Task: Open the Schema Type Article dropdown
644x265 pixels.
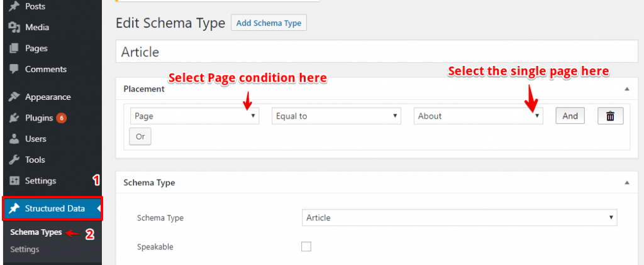Action: (460, 218)
